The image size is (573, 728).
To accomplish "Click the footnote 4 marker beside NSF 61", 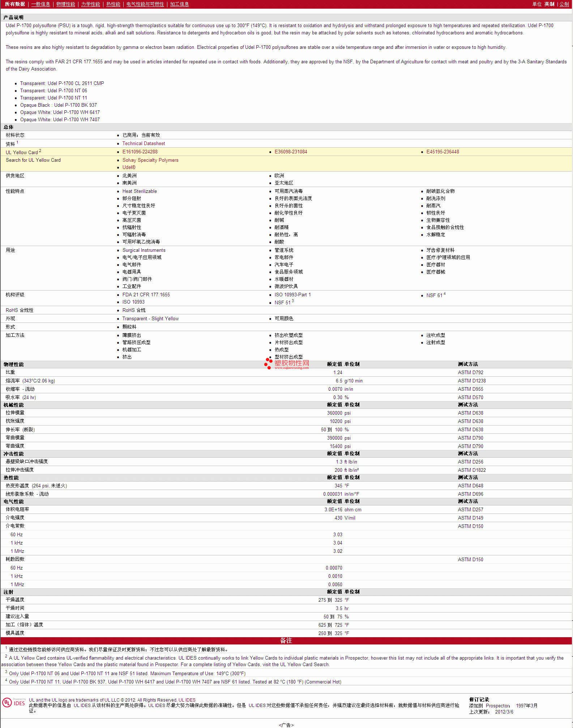I will click(x=445, y=294).
